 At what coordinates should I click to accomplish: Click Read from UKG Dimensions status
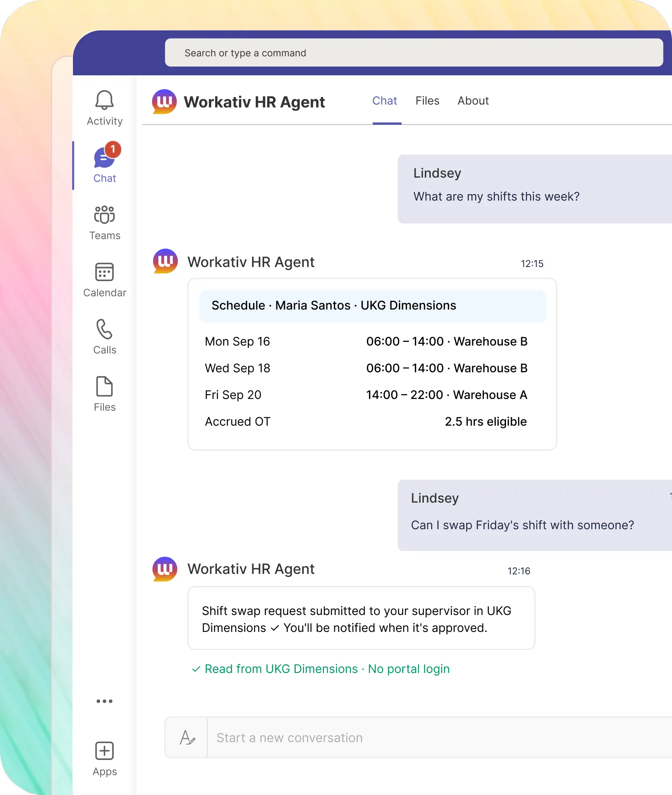321,669
